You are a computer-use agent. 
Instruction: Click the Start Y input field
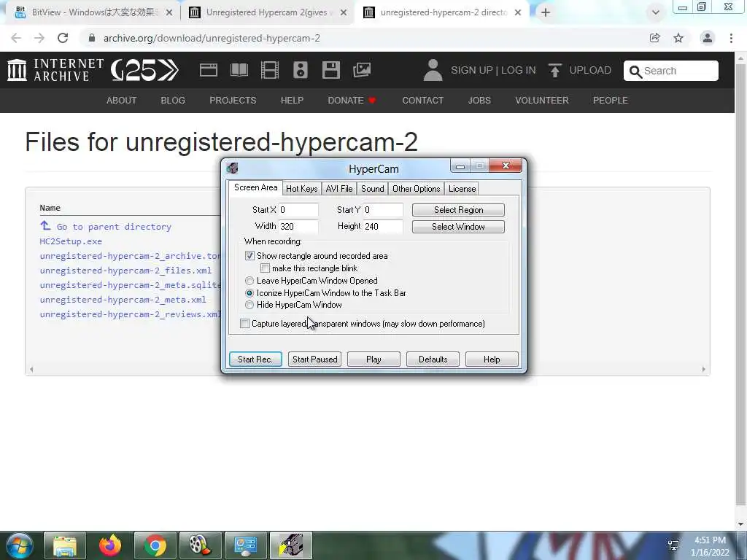[x=383, y=210]
